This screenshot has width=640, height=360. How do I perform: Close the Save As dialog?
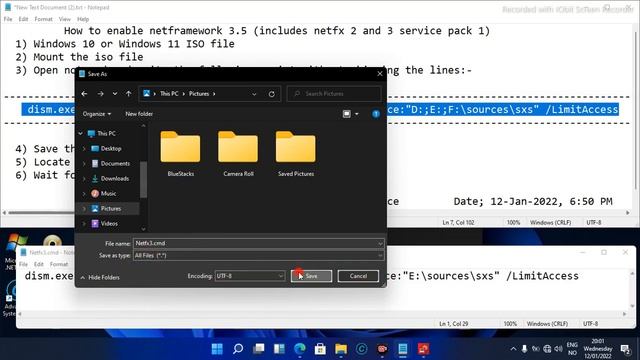(x=380, y=74)
